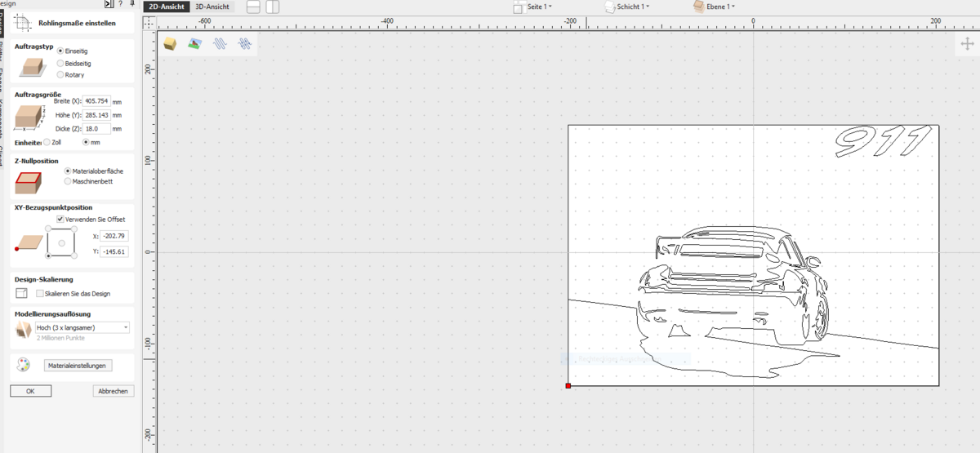Viewport: 980px width, 453px height.
Task: Open help with the question mark icon
Action: coord(121,4)
